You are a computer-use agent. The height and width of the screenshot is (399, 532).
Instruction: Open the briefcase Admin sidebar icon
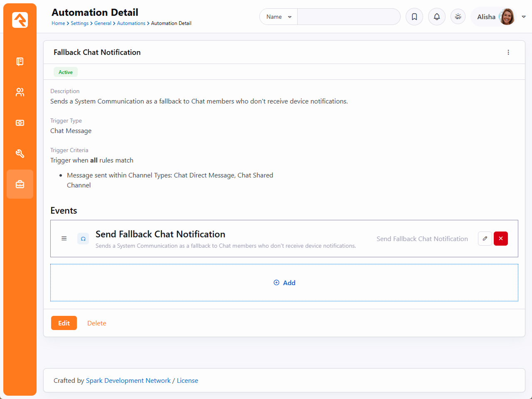pos(20,184)
